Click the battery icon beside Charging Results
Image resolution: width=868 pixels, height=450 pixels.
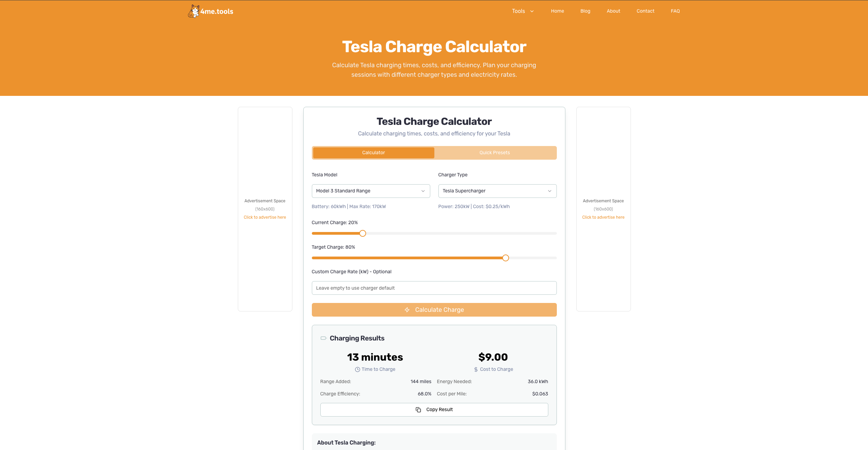(323, 338)
